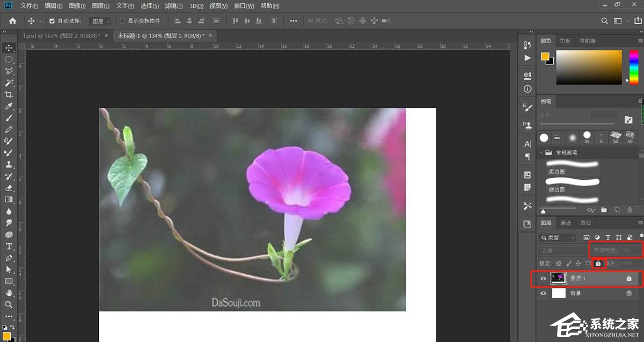Open the 路径 panel tab
The width and height of the screenshot is (644, 342).
pos(585,223)
